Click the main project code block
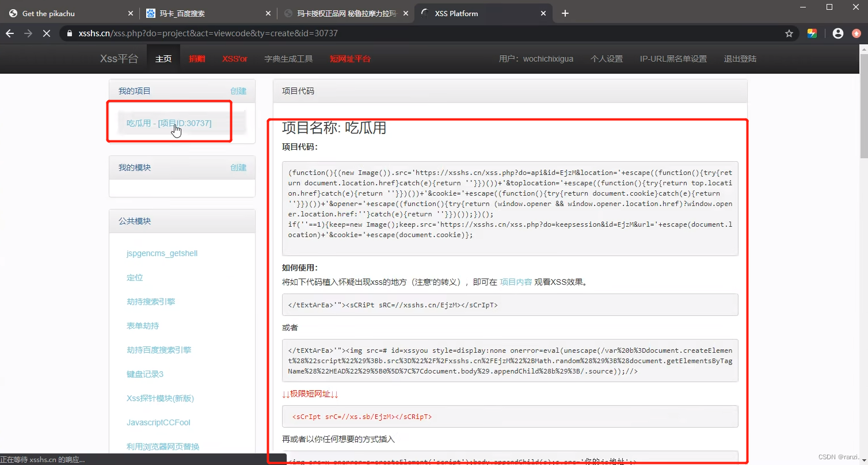 tap(510, 208)
